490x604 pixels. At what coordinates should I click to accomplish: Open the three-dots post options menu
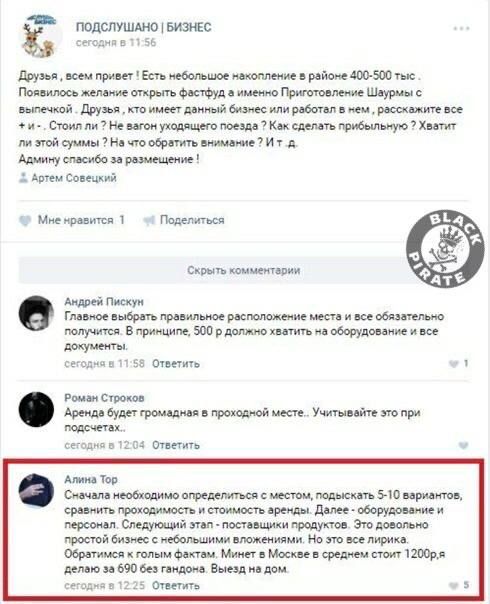461,29
